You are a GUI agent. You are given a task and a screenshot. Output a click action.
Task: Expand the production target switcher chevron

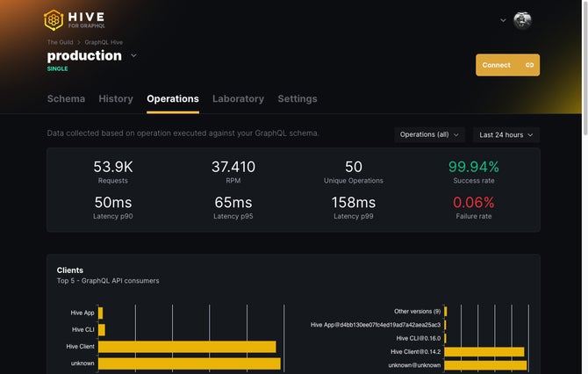pyautogui.click(x=133, y=55)
